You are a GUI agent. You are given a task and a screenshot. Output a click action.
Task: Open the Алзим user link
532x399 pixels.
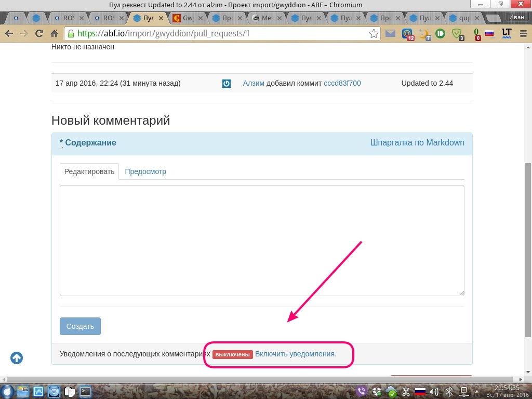[254, 84]
